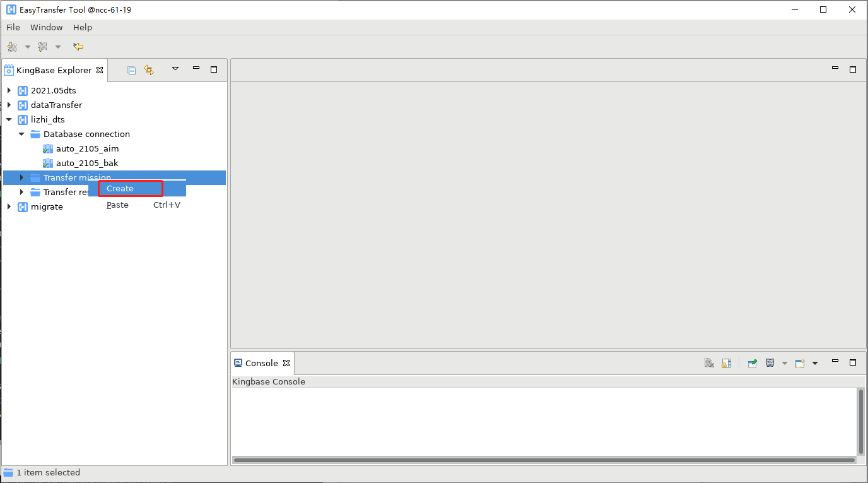The height and width of the screenshot is (483, 868).
Task: Select the KingBase Explorer tab
Action: pyautogui.click(x=54, y=70)
